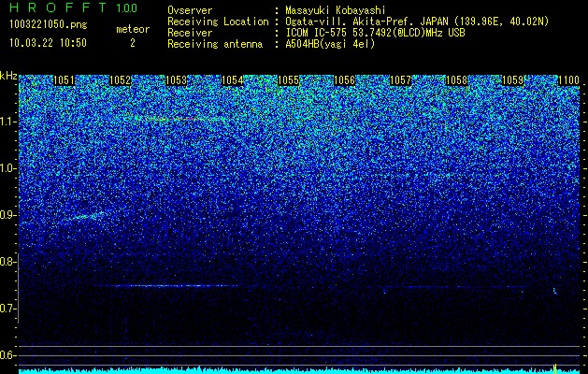Click the 1055 time marker
588x374 pixels.
[288, 80]
